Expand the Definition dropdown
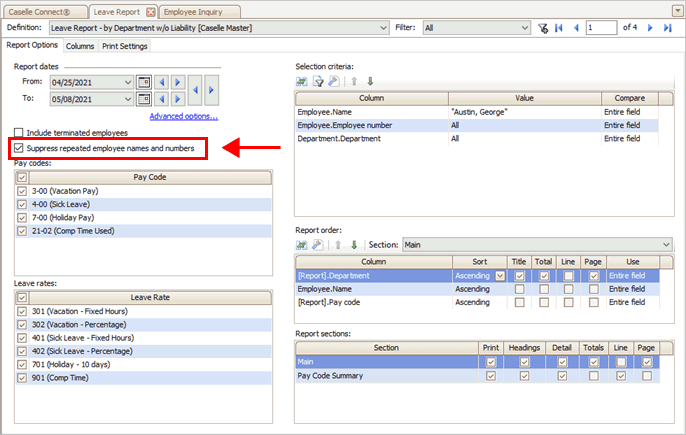This screenshot has width=686, height=435. click(x=382, y=29)
